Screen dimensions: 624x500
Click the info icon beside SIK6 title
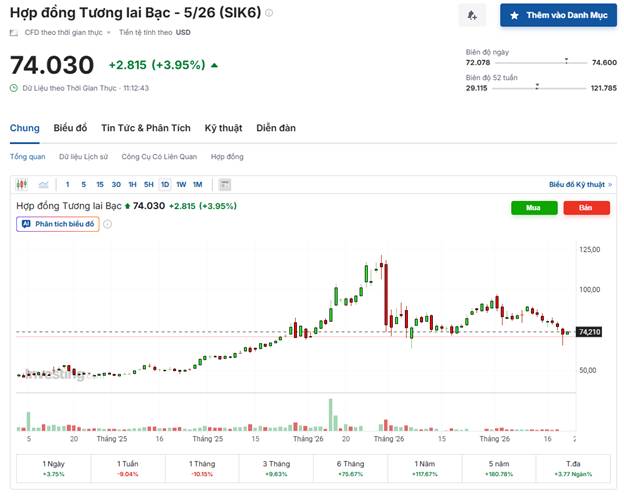pos(269,13)
